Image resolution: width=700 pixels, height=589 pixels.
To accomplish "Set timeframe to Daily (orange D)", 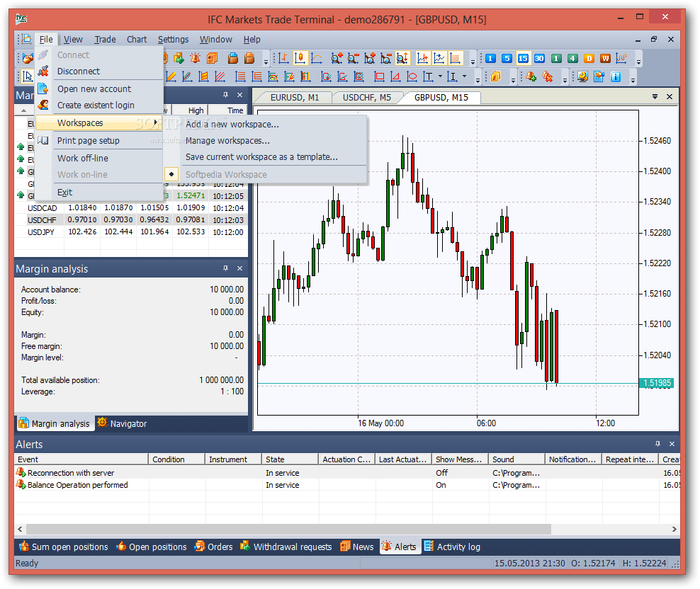I will tap(589, 59).
